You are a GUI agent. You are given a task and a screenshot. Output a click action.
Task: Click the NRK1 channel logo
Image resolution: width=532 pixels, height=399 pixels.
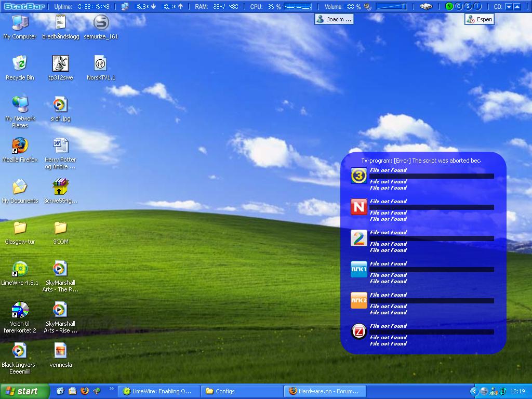tap(358, 269)
